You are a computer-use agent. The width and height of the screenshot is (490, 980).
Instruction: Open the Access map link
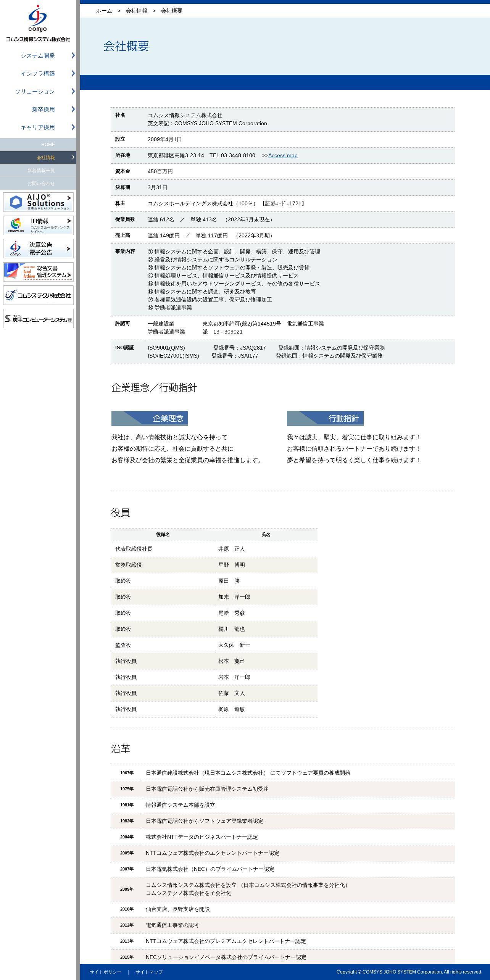point(283,155)
